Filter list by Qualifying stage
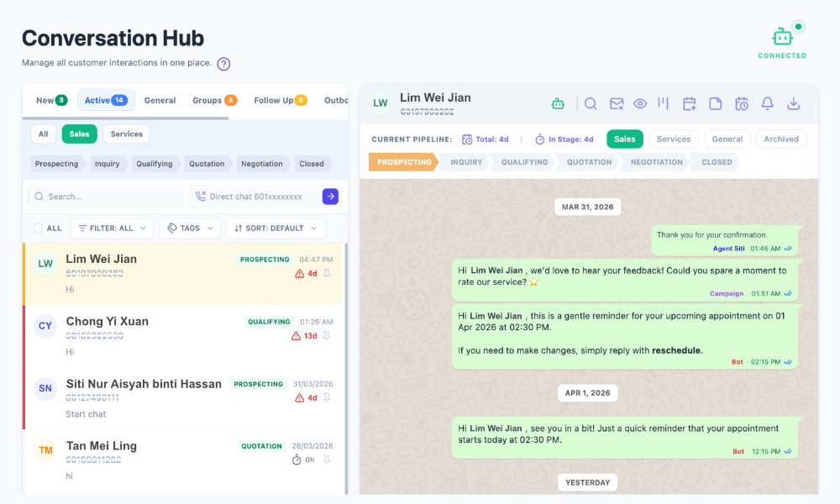 point(155,164)
